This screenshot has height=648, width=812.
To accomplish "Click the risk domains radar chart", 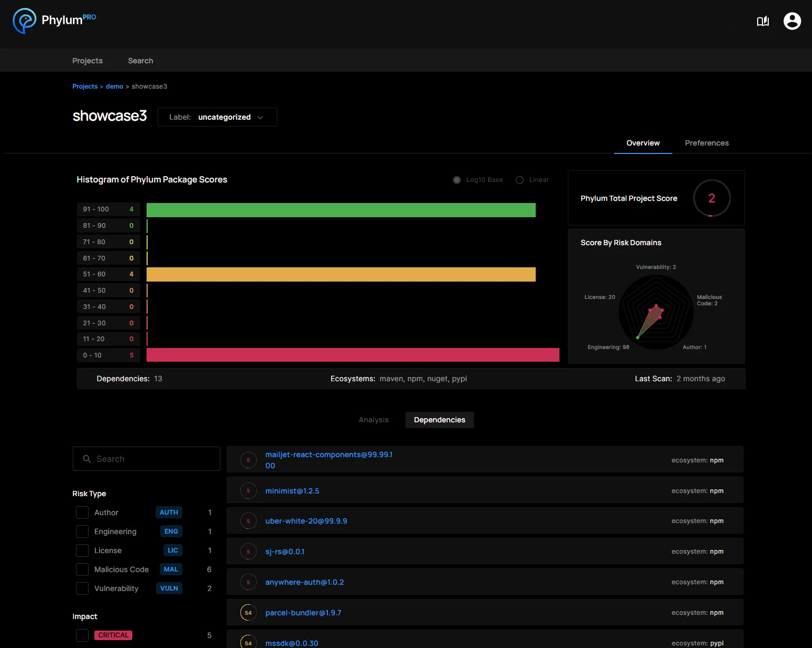I will pos(656,312).
